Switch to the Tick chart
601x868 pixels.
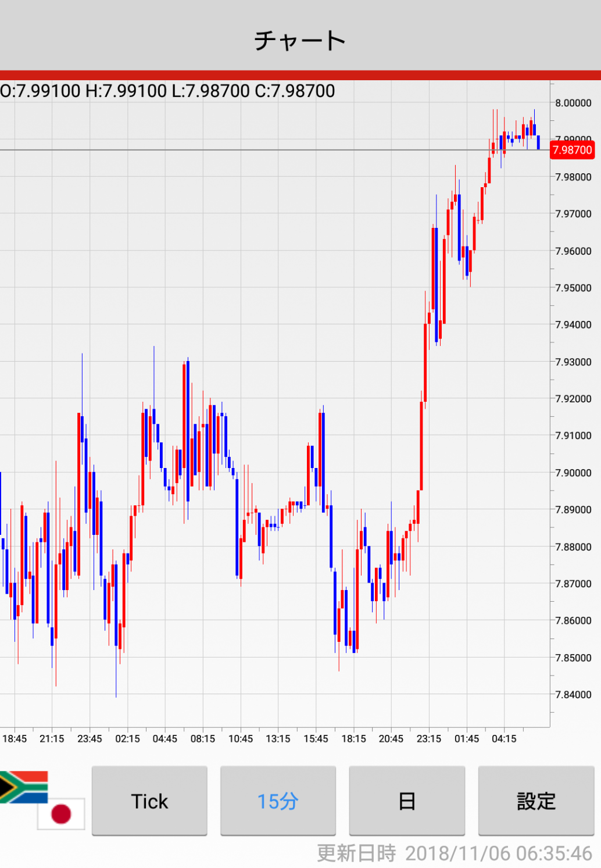pyautogui.click(x=149, y=801)
